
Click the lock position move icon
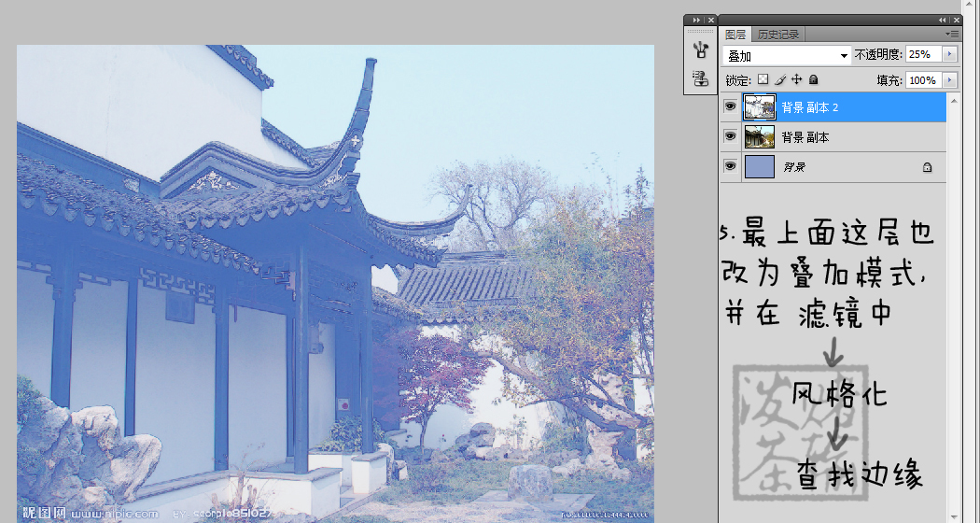tap(796, 80)
